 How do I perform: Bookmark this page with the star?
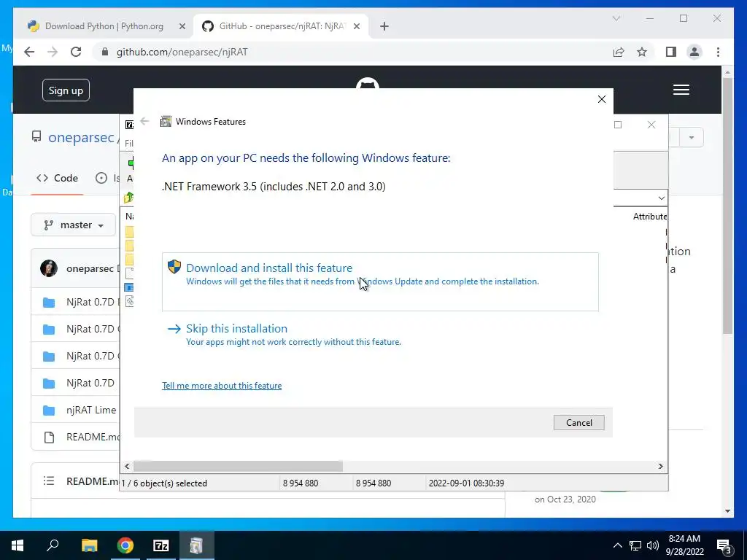tap(642, 52)
